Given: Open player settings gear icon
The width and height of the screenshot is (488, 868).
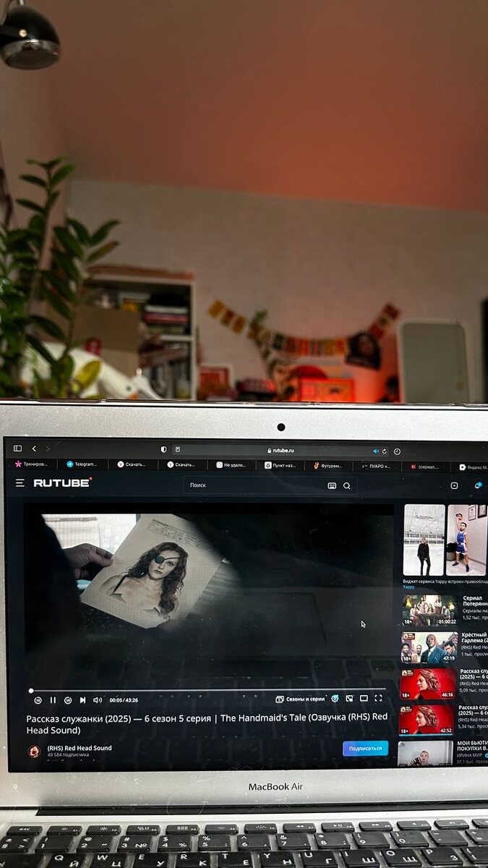Looking at the screenshot, I should pyautogui.click(x=335, y=699).
